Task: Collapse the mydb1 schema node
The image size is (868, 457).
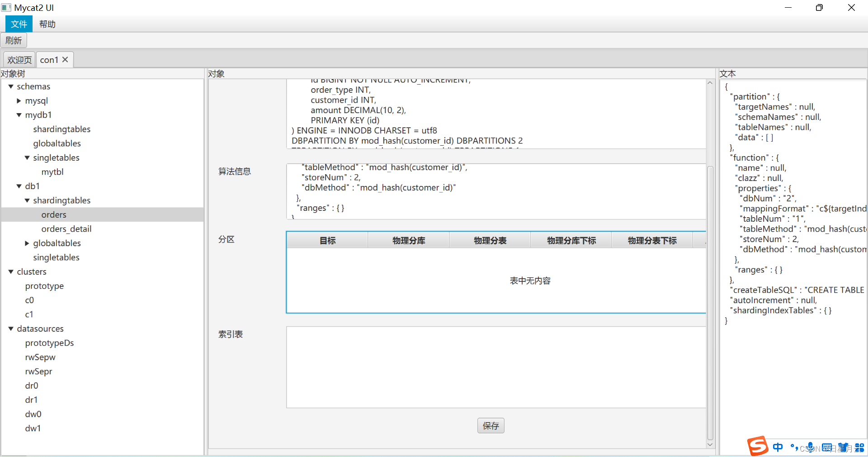Action: [19, 115]
